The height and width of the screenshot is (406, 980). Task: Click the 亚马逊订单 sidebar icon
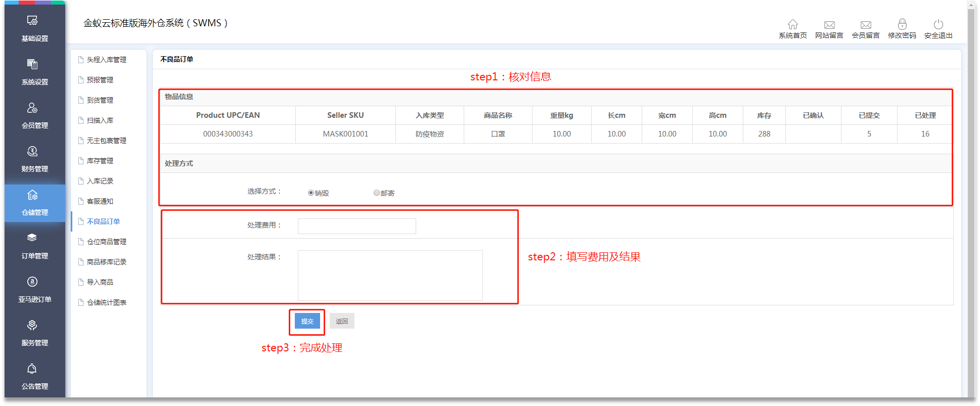[32, 282]
